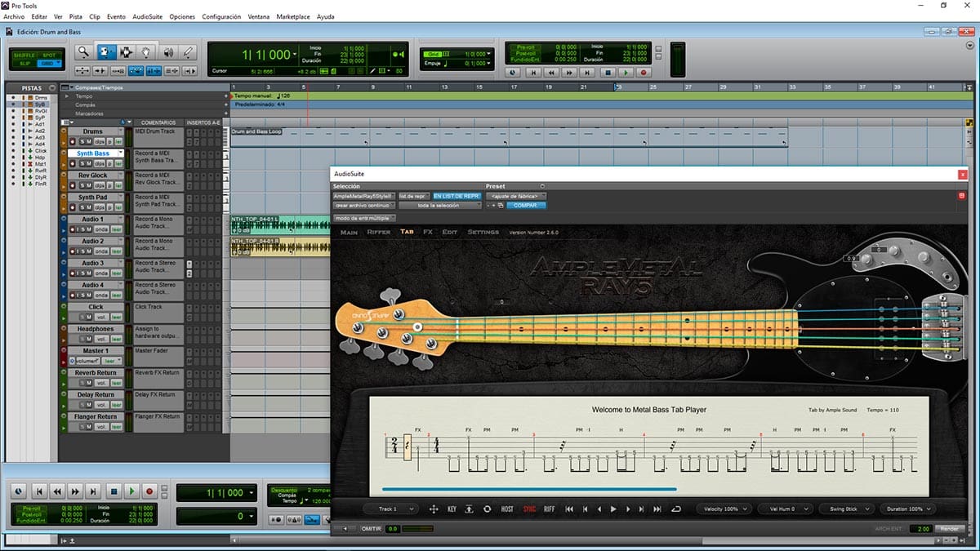Image resolution: width=980 pixels, height=551 pixels.
Task: Open the Swing Stick dropdown
Action: [x=846, y=509]
